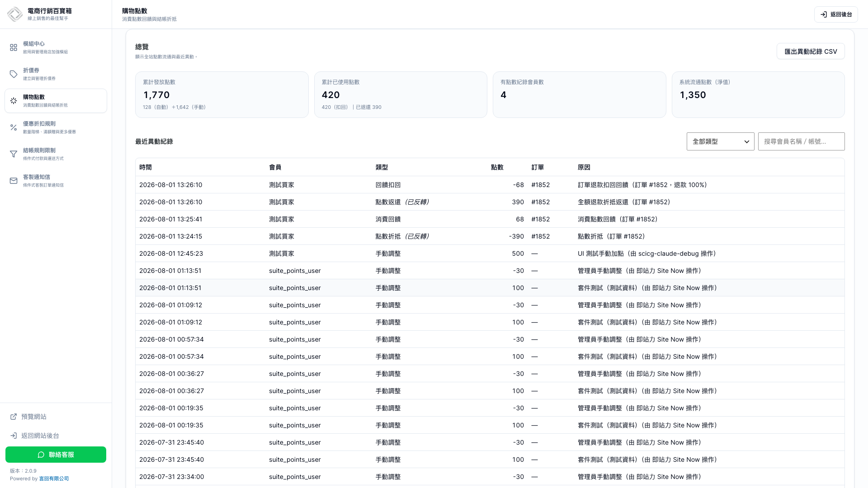Click the 有點數紀錄會員數 card

579,94
